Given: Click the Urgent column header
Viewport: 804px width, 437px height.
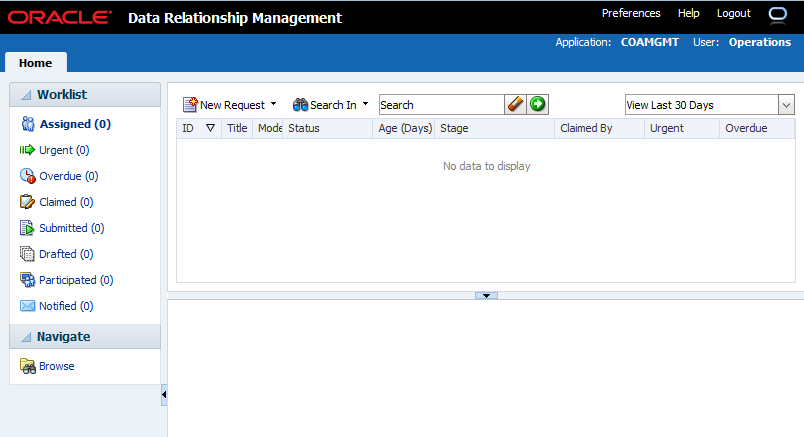Looking at the screenshot, I should [x=682, y=128].
